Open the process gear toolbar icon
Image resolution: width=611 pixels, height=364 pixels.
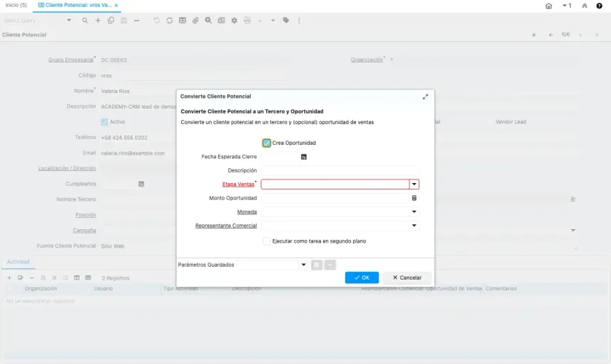click(234, 21)
